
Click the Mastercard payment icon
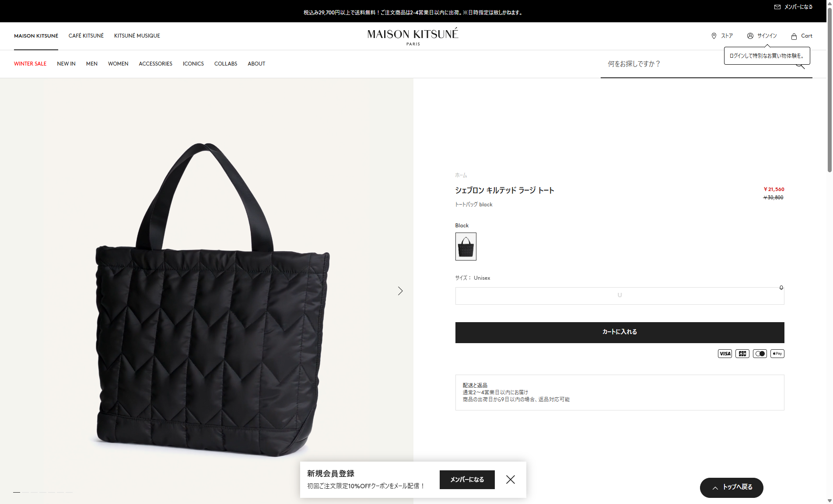pyautogui.click(x=760, y=354)
